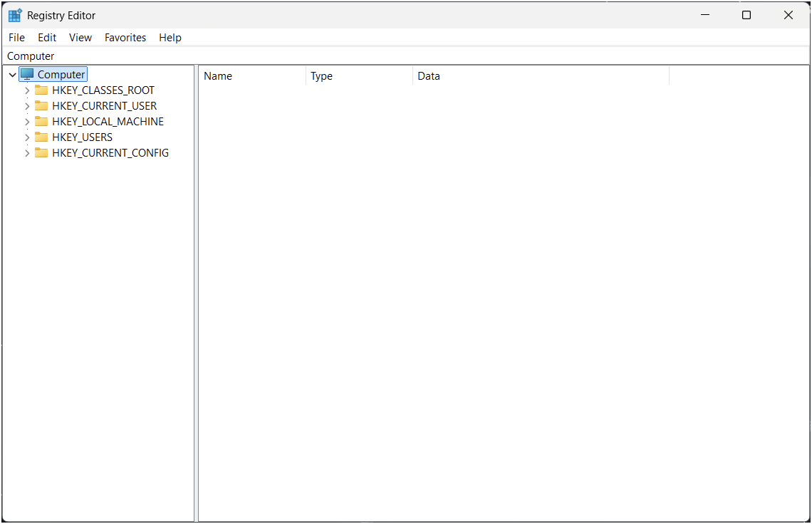
Task: Expand the HKEY_CLASSES_ROOT key
Action: pyautogui.click(x=27, y=90)
